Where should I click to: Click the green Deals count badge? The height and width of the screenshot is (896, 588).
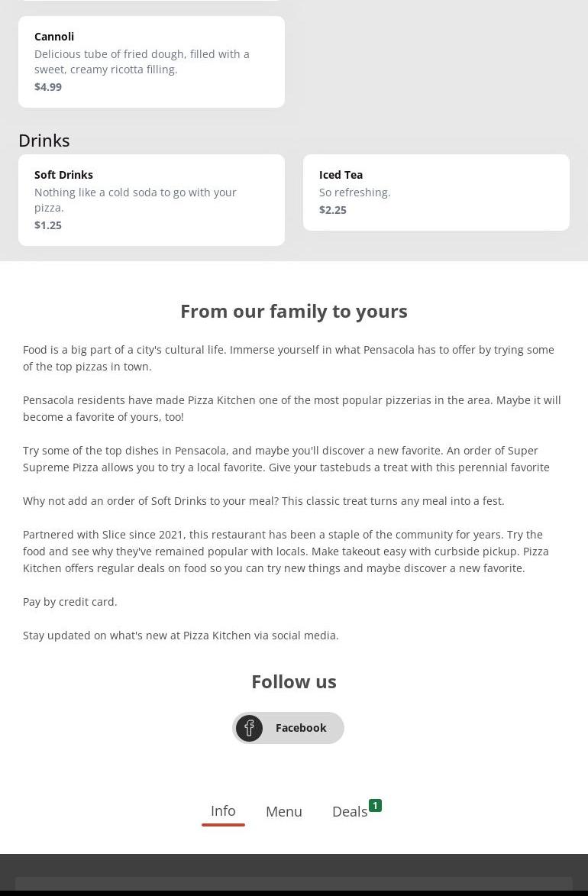(x=375, y=805)
